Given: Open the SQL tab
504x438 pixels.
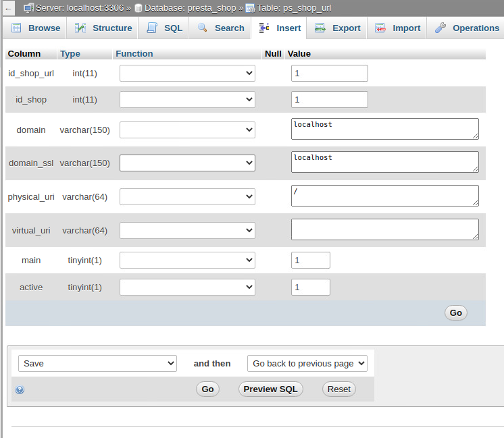Looking at the screenshot, I should coord(164,28).
